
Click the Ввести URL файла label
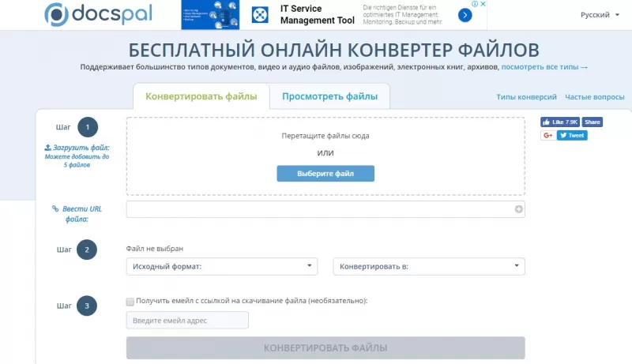77,214
